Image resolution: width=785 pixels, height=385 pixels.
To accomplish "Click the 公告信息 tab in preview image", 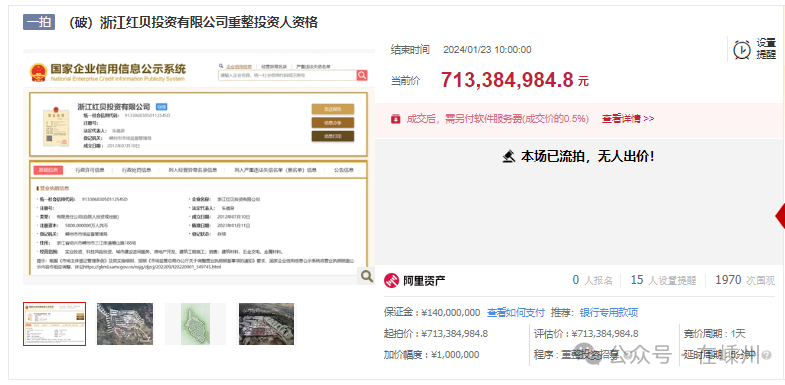I will 343,170.
